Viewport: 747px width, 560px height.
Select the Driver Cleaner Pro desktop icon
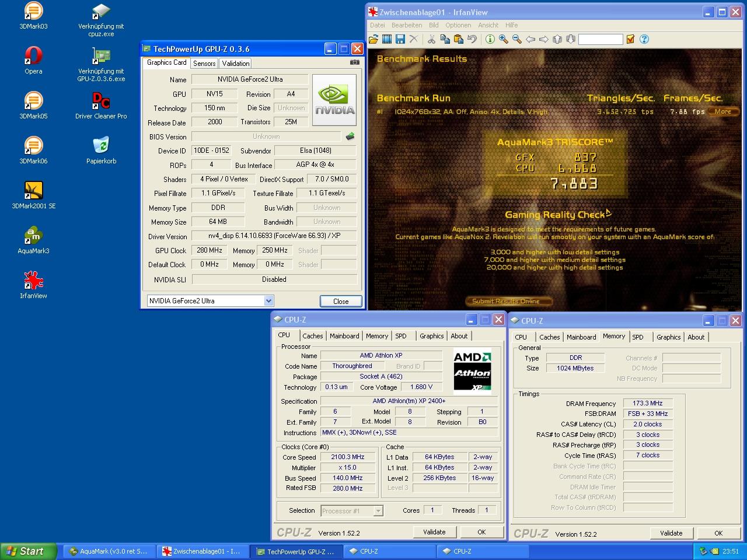(101, 106)
